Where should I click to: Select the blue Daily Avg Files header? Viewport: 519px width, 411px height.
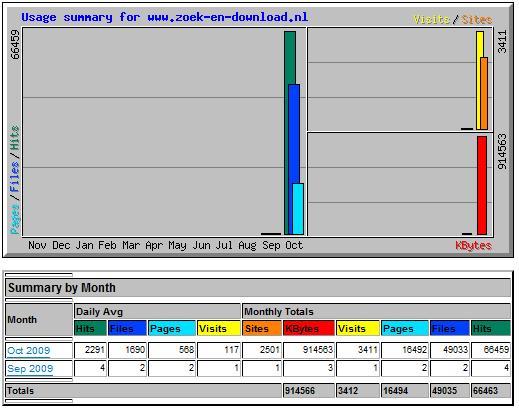pyautogui.click(x=127, y=328)
